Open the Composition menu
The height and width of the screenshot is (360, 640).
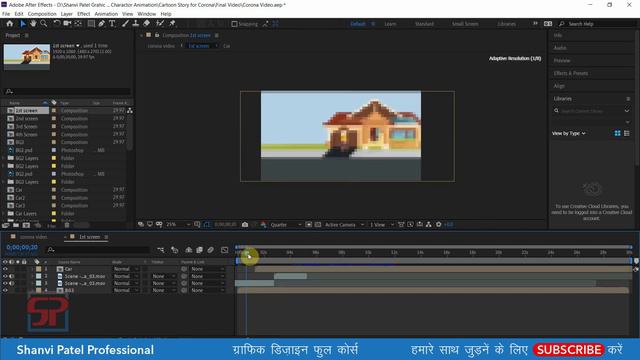pos(42,14)
